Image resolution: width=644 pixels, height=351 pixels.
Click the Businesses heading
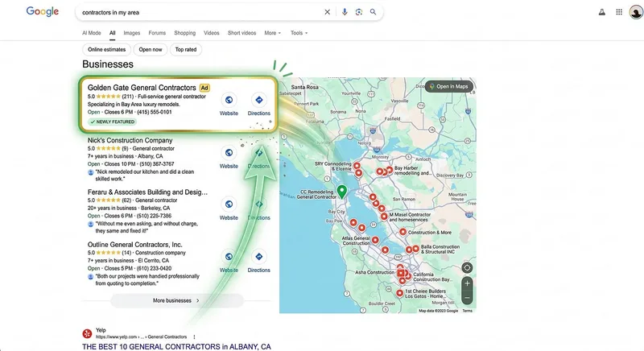(108, 64)
